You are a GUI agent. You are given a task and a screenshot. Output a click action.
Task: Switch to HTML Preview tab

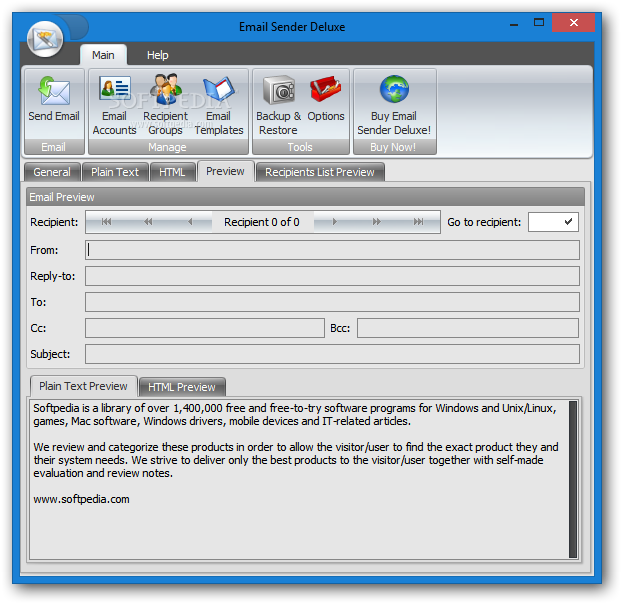[x=182, y=387]
